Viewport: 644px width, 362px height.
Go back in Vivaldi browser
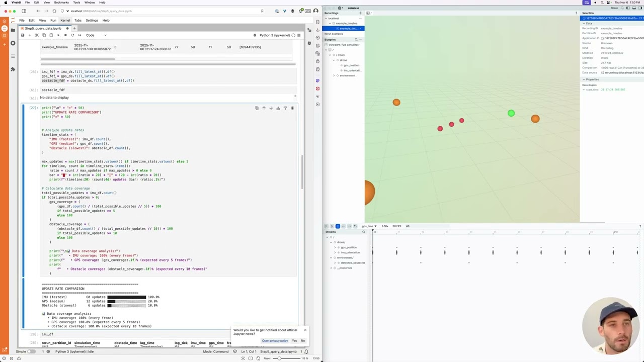pyautogui.click(x=38, y=11)
